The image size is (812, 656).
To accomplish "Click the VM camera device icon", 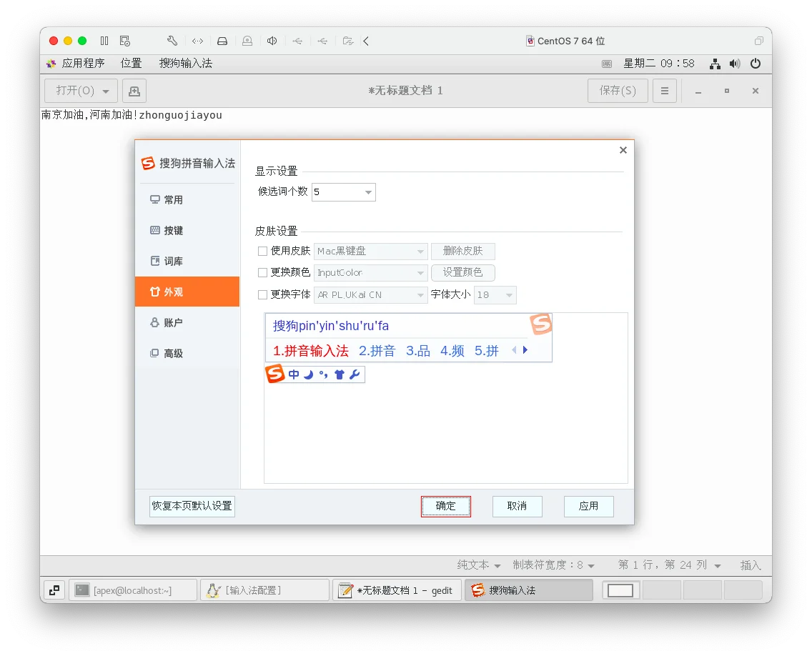I will point(247,41).
